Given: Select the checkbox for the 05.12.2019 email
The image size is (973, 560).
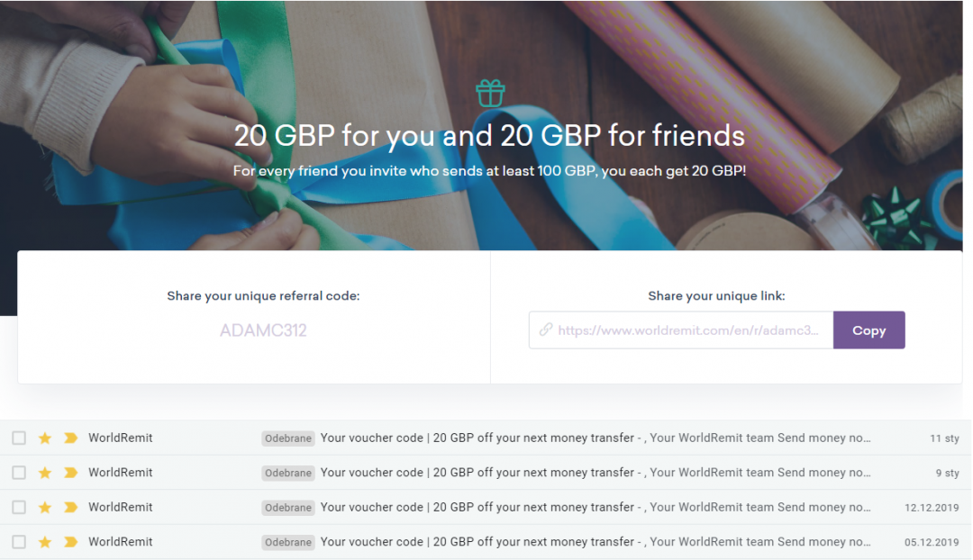Looking at the screenshot, I should click(19, 542).
